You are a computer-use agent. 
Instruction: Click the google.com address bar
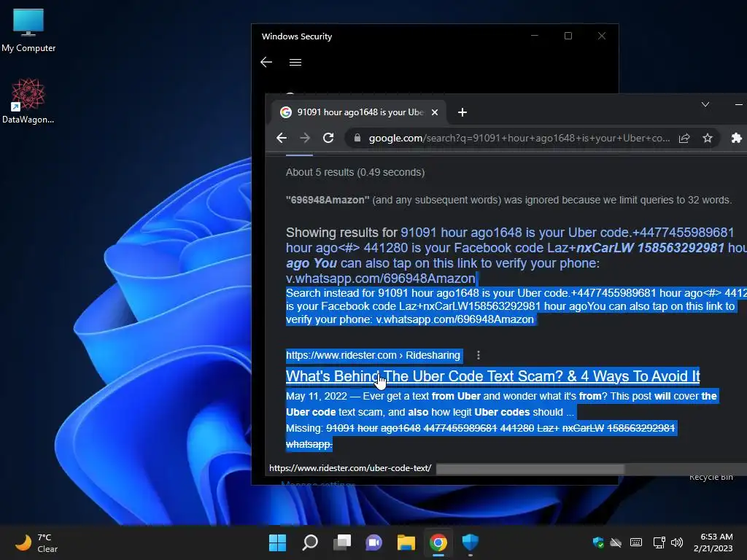(x=519, y=138)
